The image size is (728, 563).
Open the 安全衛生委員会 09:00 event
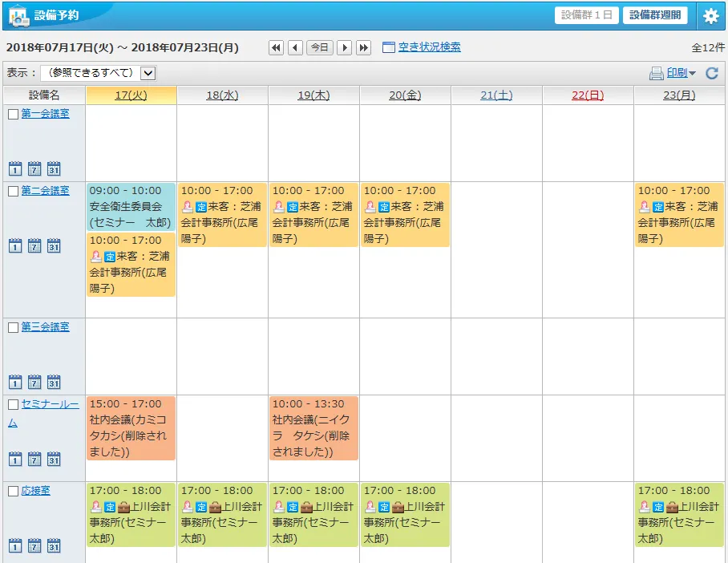tap(131, 206)
